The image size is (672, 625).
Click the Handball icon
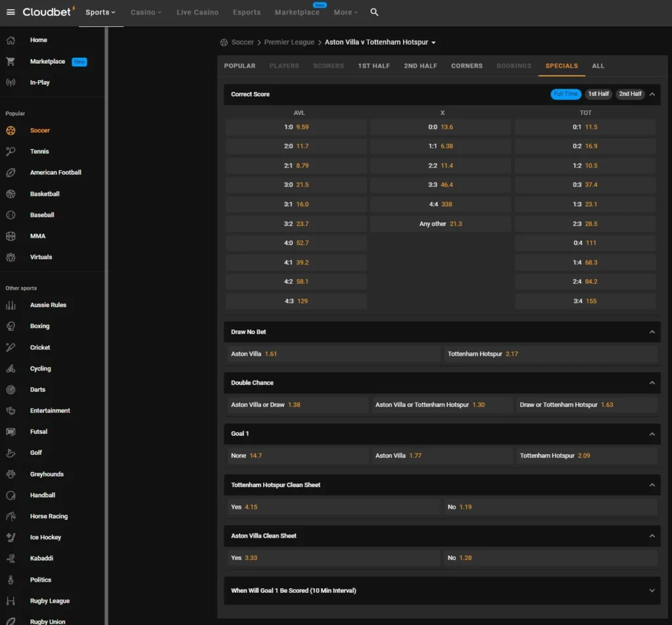10,495
